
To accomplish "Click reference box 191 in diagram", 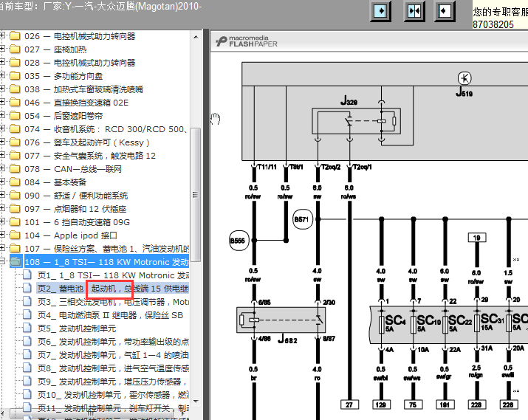I will [445, 404].
